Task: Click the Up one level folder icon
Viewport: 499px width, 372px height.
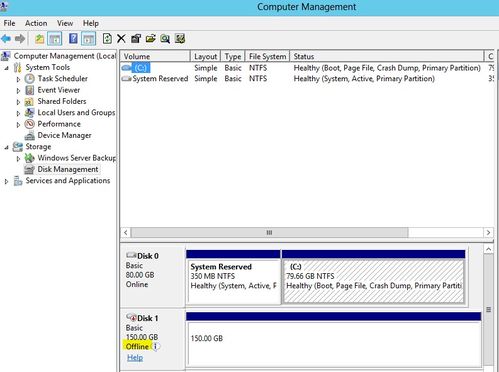Action: tap(40, 39)
